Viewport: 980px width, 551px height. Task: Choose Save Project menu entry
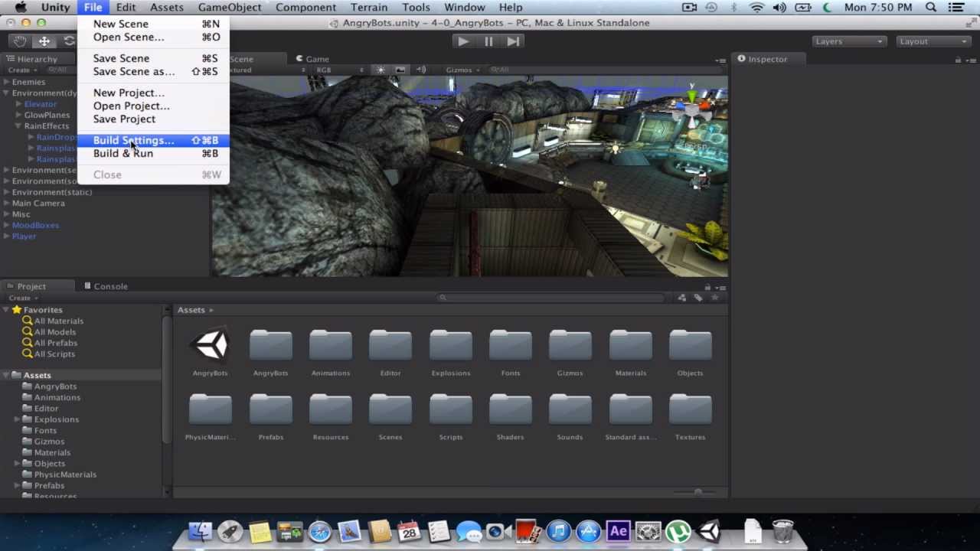(153, 119)
